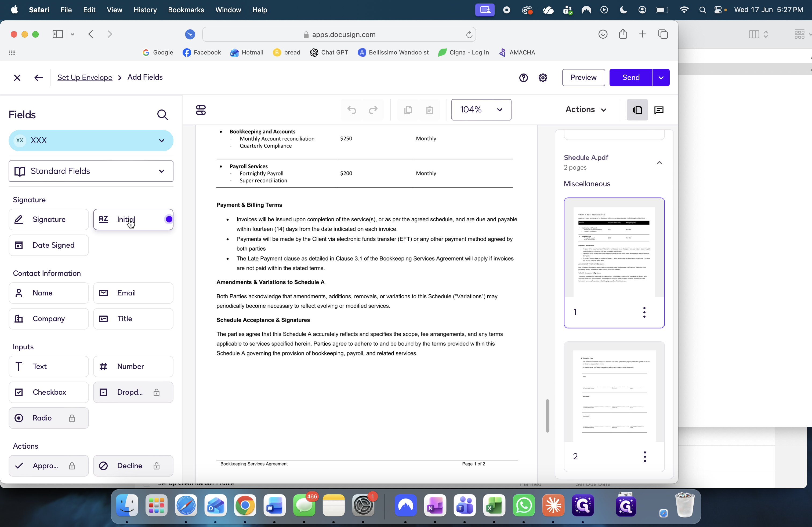
Task: Open Hotmail bookmark
Action: (247, 53)
